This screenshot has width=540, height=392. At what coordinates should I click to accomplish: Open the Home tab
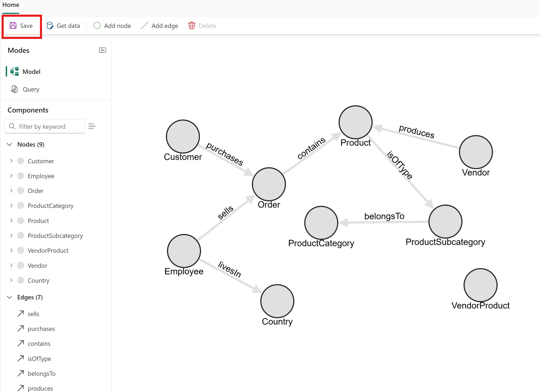11,5
